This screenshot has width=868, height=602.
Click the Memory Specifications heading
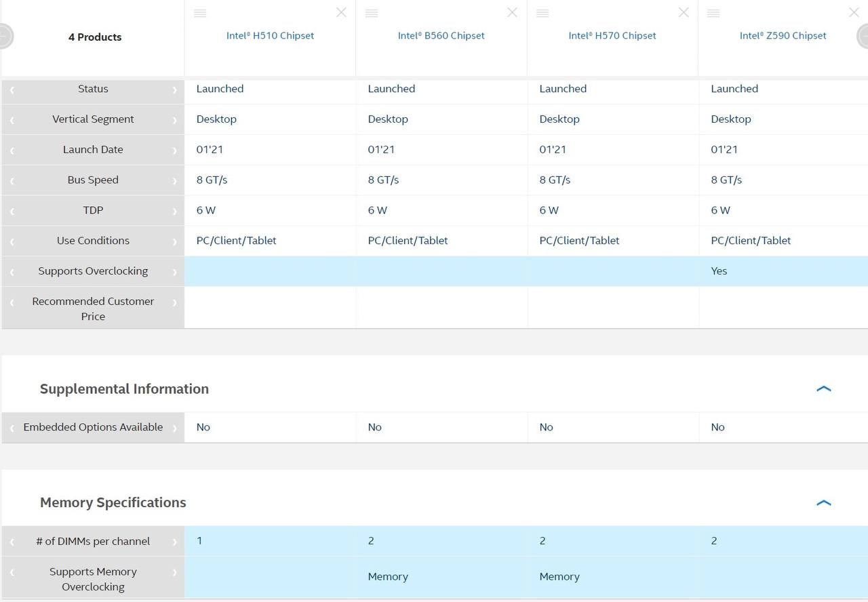tap(113, 502)
